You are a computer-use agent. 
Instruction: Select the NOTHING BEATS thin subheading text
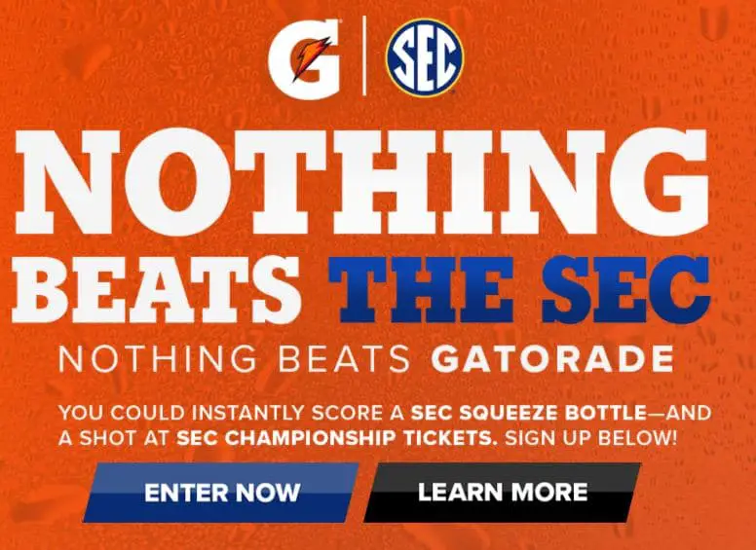tap(235, 359)
